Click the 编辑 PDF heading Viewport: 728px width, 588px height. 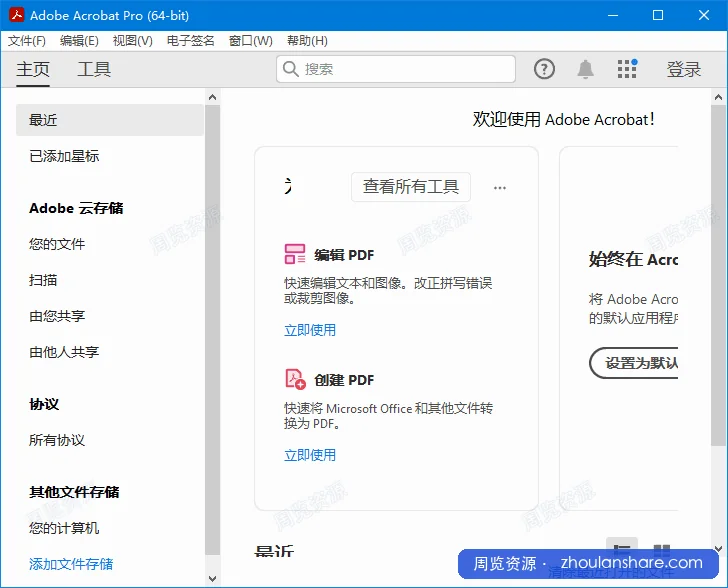[344, 255]
